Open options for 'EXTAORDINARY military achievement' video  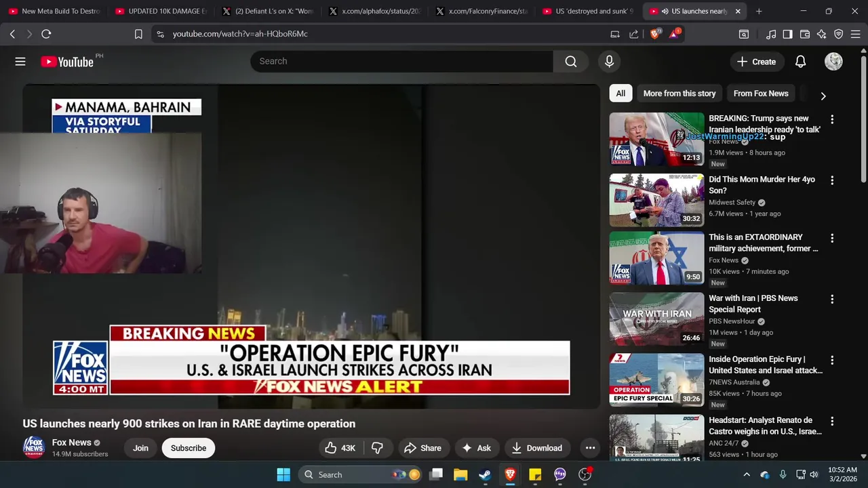click(832, 238)
